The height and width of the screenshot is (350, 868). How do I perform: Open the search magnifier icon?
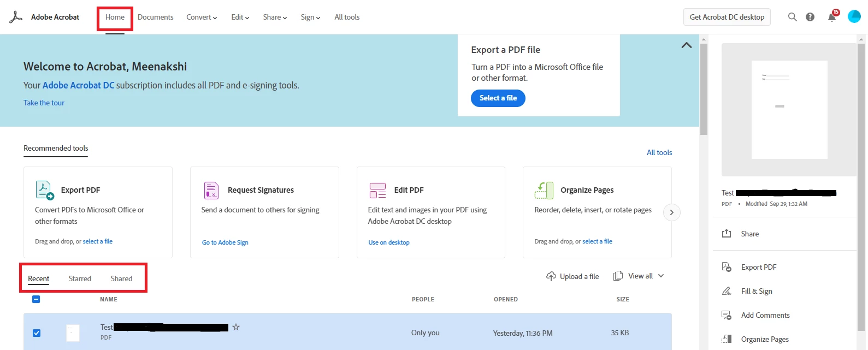coord(792,17)
